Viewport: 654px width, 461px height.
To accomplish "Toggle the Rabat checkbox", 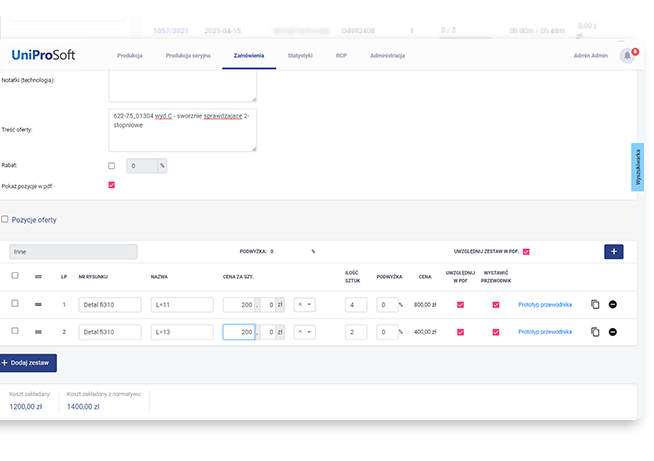I will tap(111, 165).
